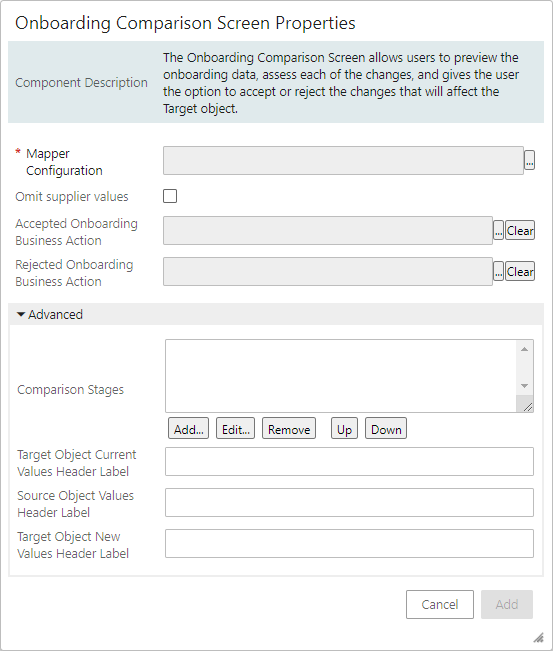The height and width of the screenshot is (651, 553).
Task: Check the Omit supplier values checkbox
Action: [170, 196]
